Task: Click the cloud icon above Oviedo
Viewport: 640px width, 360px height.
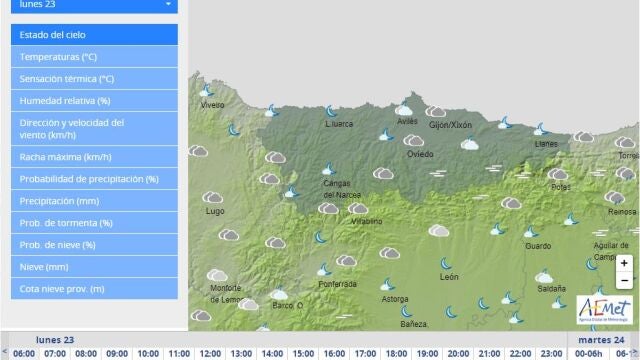Action: (x=414, y=141)
